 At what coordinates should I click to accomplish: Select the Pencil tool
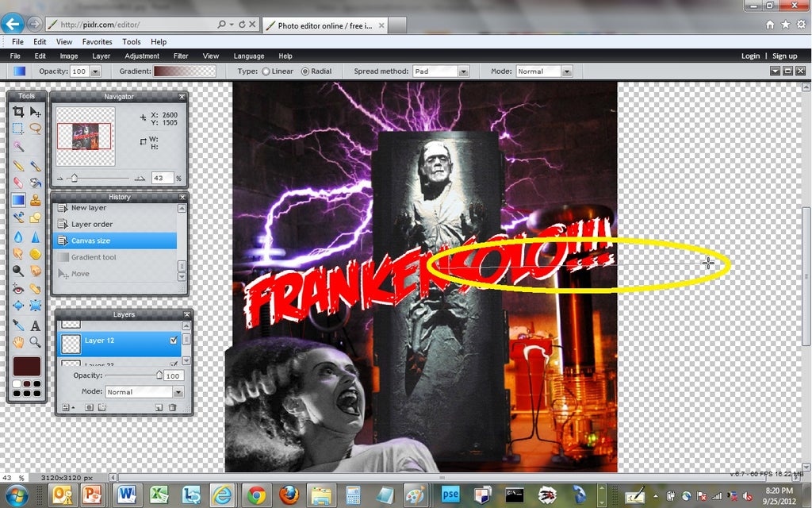coord(18,166)
